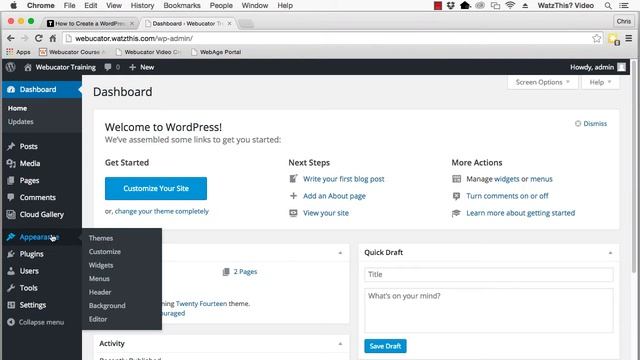Click the home icon beside Webucator Training
Image resolution: width=640 pixels, height=360 pixels.
point(28,67)
